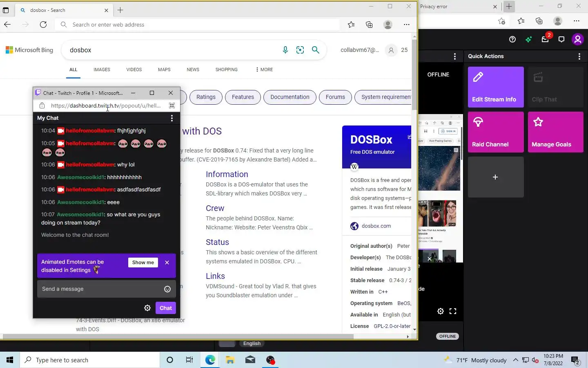This screenshot has width=588, height=368.
Task: Open Twitch notifications inbox with badge
Action: pos(546,39)
